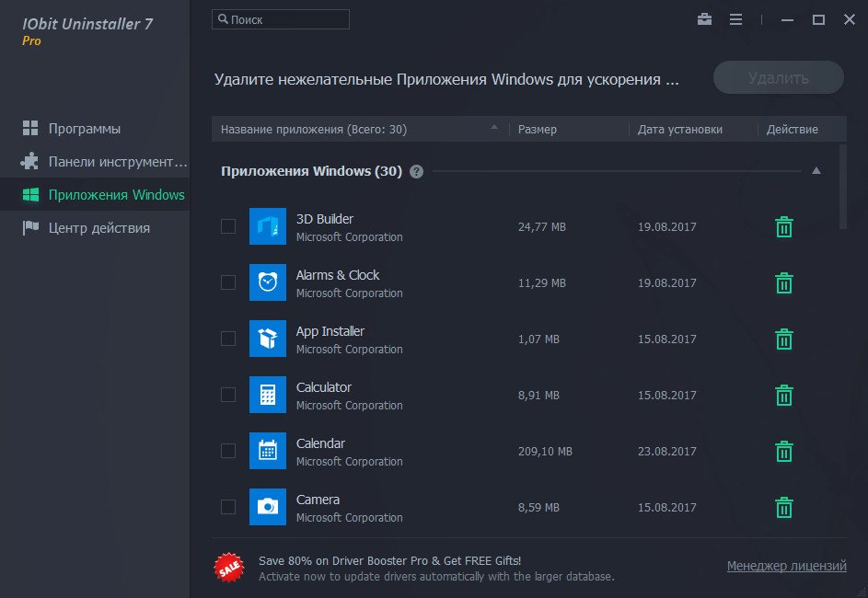Image resolution: width=868 pixels, height=598 pixels.
Task: Click the App Installer box icon
Action: [268, 339]
